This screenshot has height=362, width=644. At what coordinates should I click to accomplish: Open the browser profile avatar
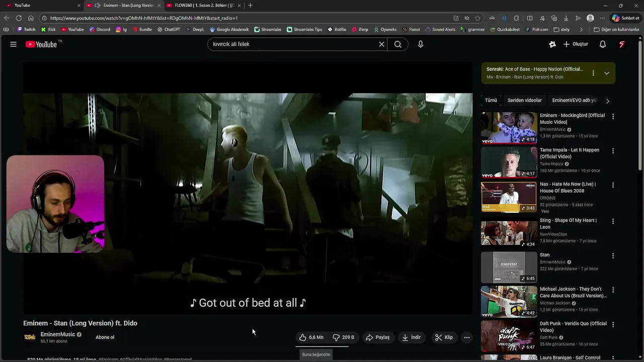[590, 18]
